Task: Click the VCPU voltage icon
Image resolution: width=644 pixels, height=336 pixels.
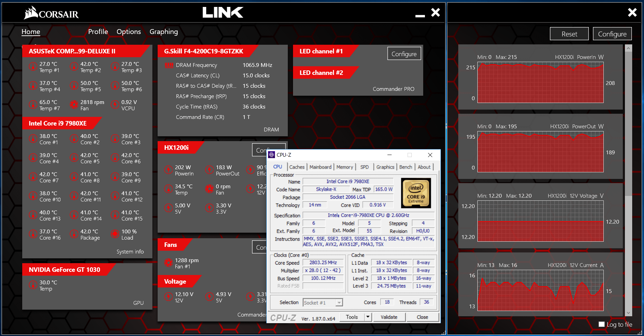Action: click(x=115, y=104)
